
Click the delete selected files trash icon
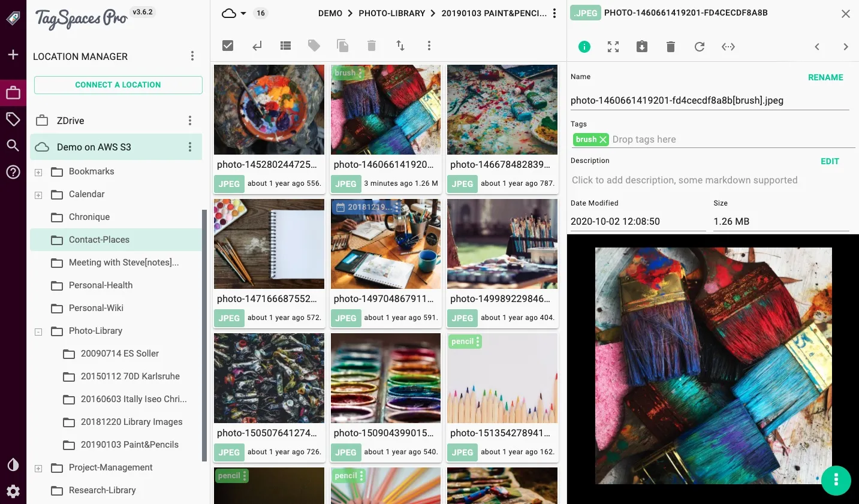372,46
